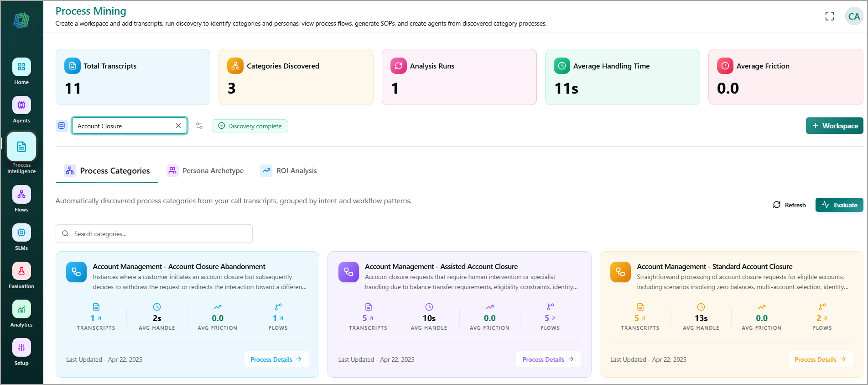Open transcripts count in Account Closure Abandonment card
The height and width of the screenshot is (385, 868).
96,318
